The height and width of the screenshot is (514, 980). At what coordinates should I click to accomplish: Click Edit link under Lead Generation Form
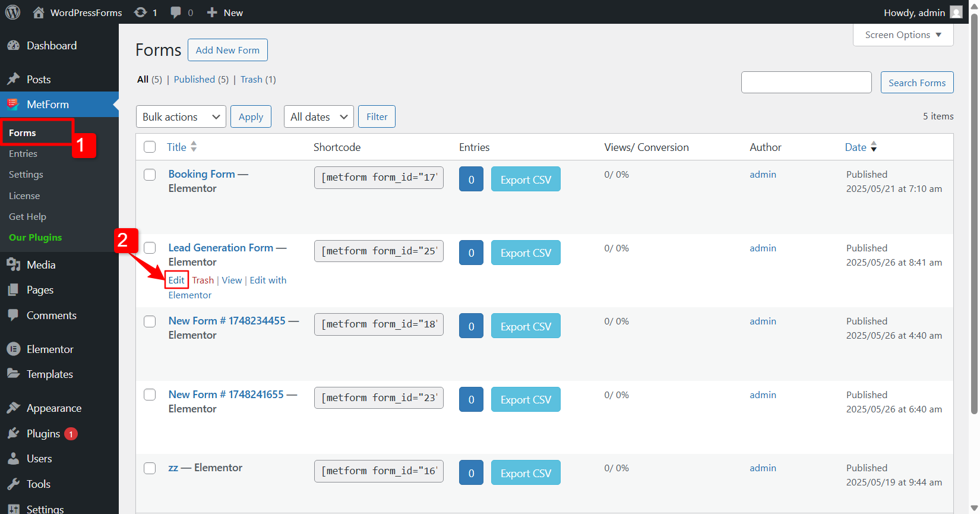point(176,280)
